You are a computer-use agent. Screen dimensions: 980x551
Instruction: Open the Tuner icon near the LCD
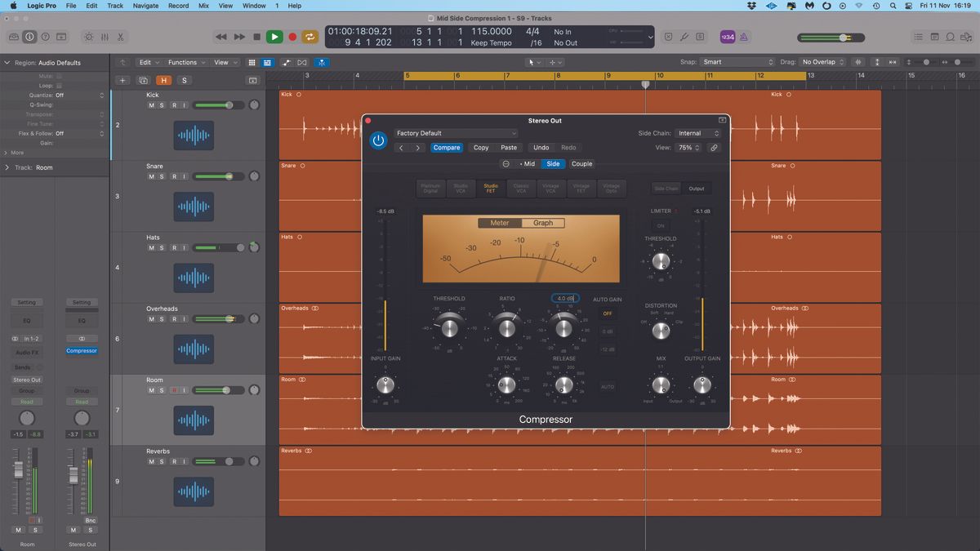pos(684,36)
